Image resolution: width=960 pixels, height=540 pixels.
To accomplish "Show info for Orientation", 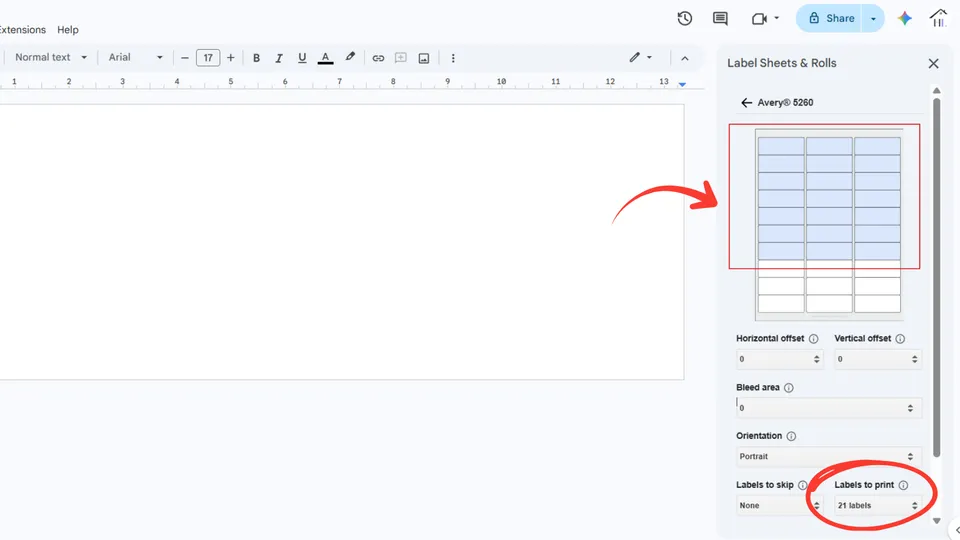I will coord(791,436).
